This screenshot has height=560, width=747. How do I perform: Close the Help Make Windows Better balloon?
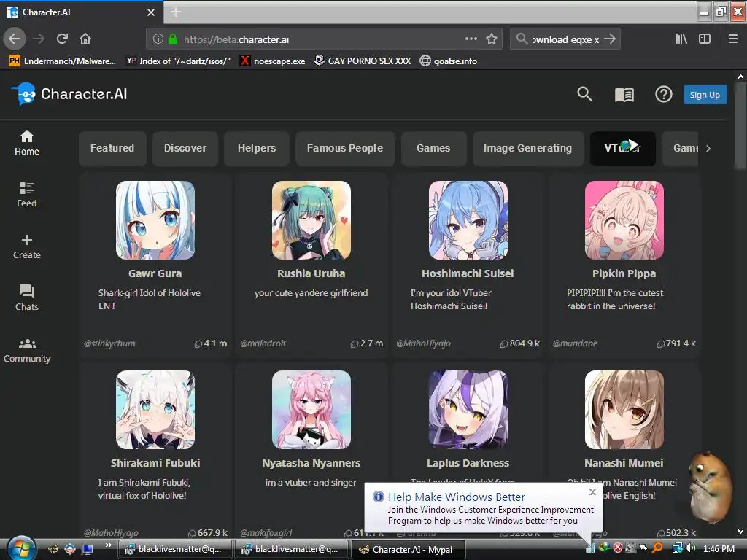592,492
